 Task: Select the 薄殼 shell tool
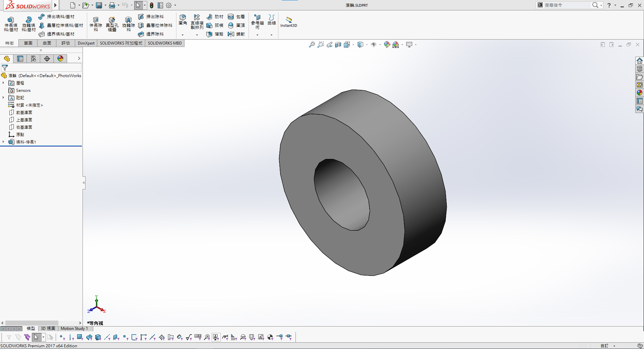coord(215,34)
